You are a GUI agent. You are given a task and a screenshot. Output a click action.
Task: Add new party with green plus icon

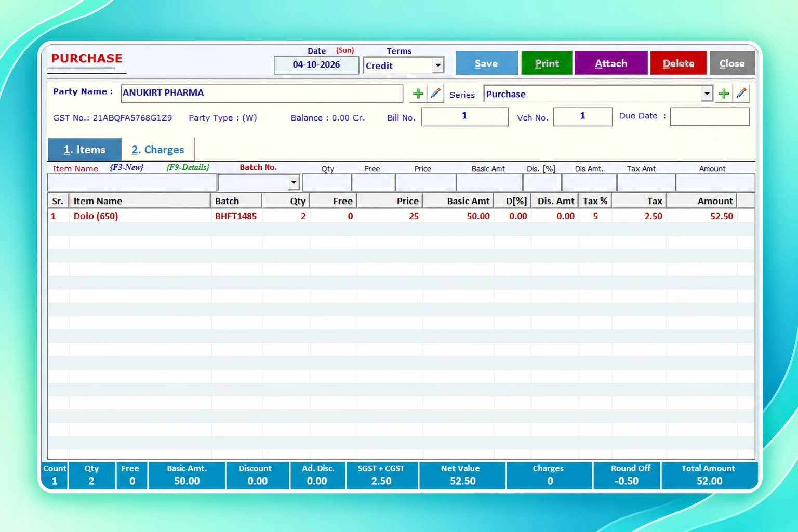(418, 94)
